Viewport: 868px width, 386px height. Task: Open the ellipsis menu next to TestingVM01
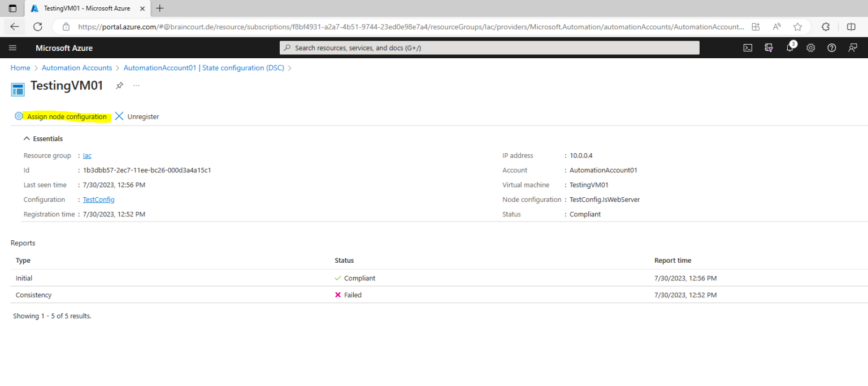click(x=136, y=85)
